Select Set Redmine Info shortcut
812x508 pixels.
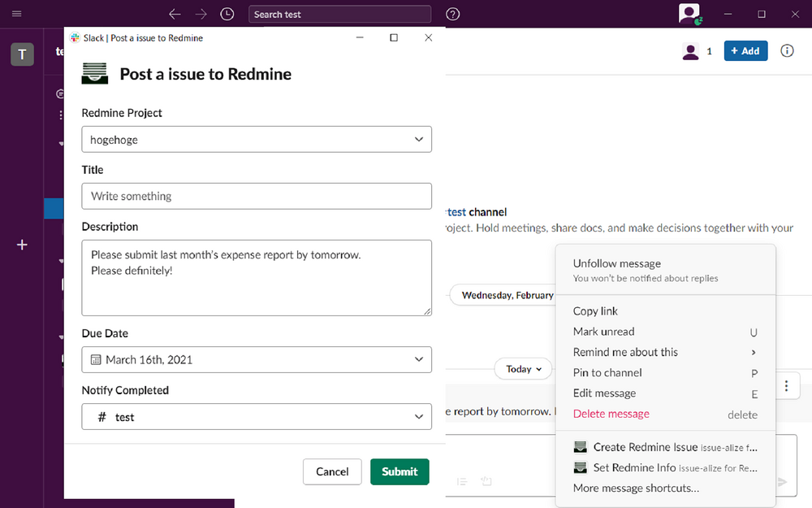tap(666, 468)
